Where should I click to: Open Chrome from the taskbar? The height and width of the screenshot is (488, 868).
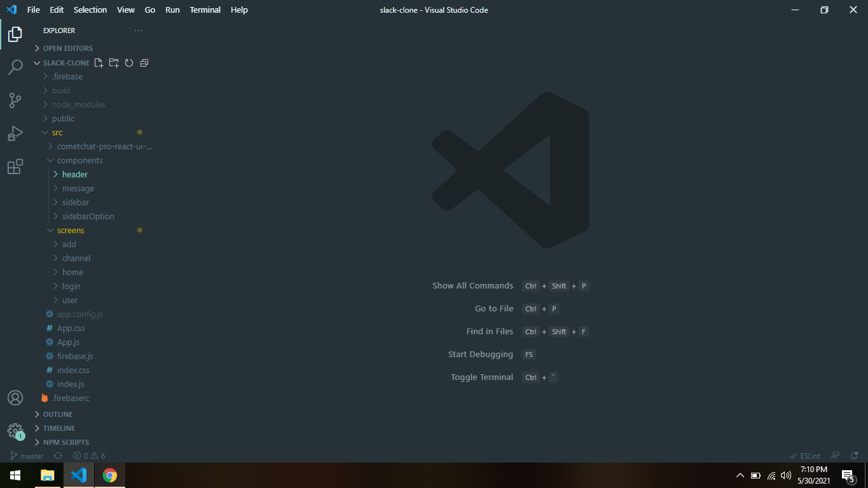[110, 475]
